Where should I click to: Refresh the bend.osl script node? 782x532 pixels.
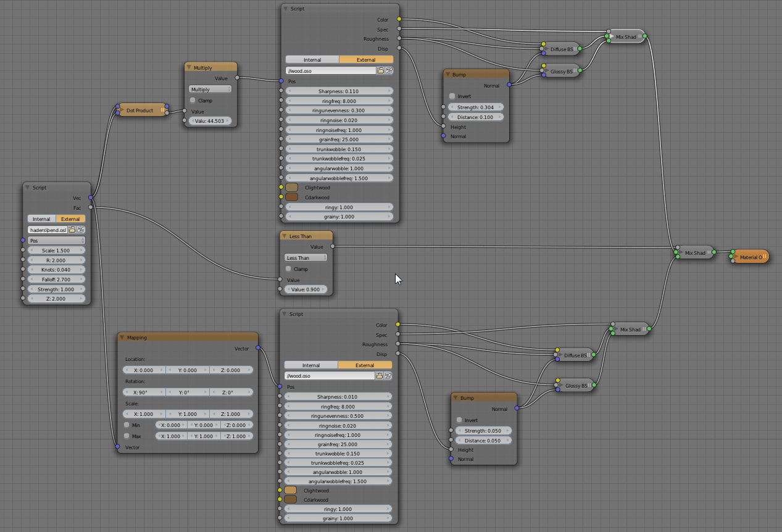coord(81,229)
